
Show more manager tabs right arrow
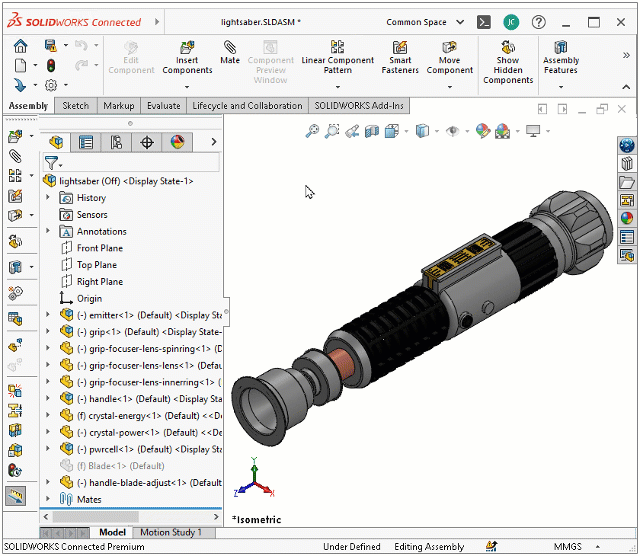pos(213,142)
